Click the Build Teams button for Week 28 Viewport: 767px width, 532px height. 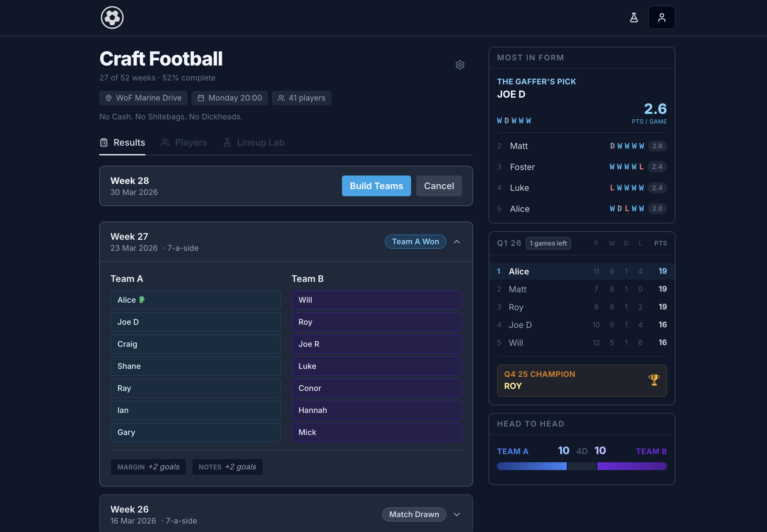pyautogui.click(x=376, y=186)
